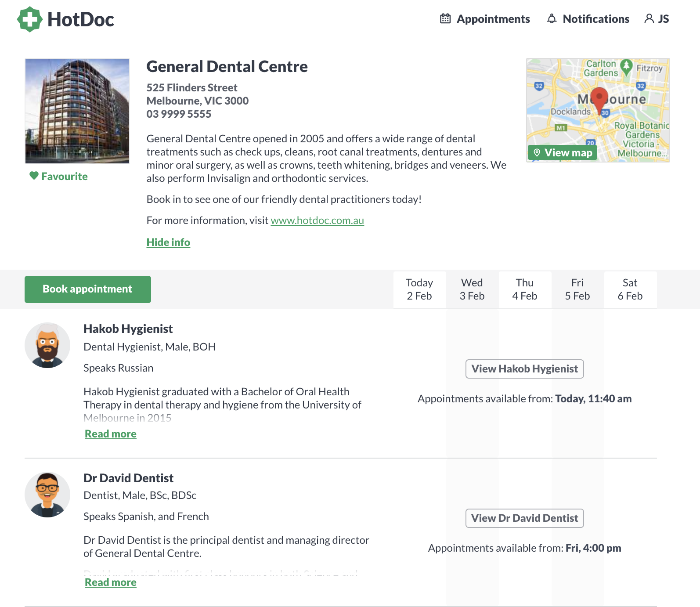Viewport: 700px width, 607px height.
Task: Click the red map location pin
Action: tap(599, 98)
